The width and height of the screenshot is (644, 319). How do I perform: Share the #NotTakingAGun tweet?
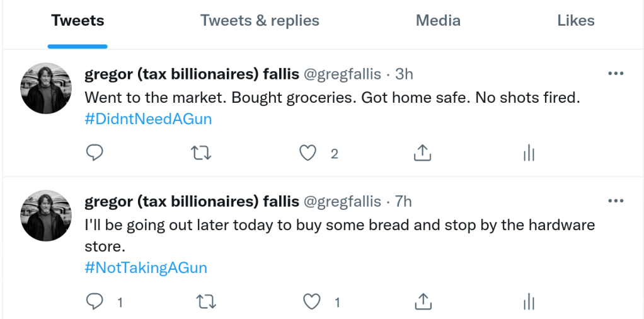click(423, 302)
